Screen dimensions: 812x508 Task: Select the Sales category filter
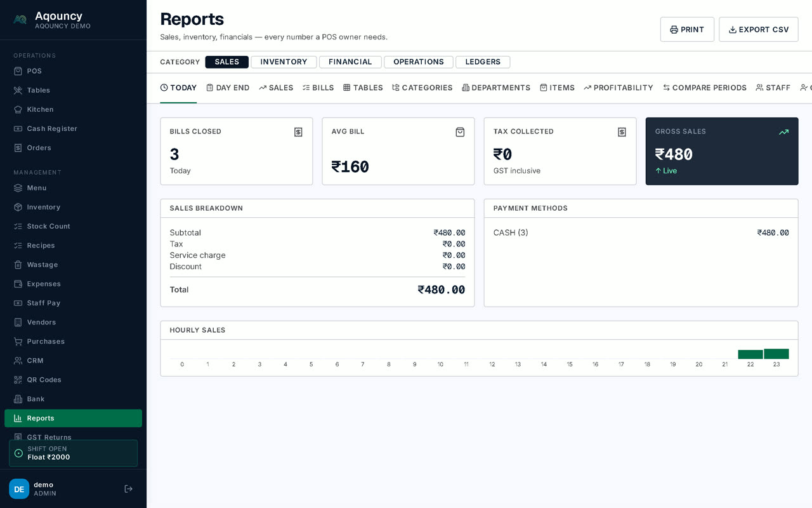coord(227,62)
